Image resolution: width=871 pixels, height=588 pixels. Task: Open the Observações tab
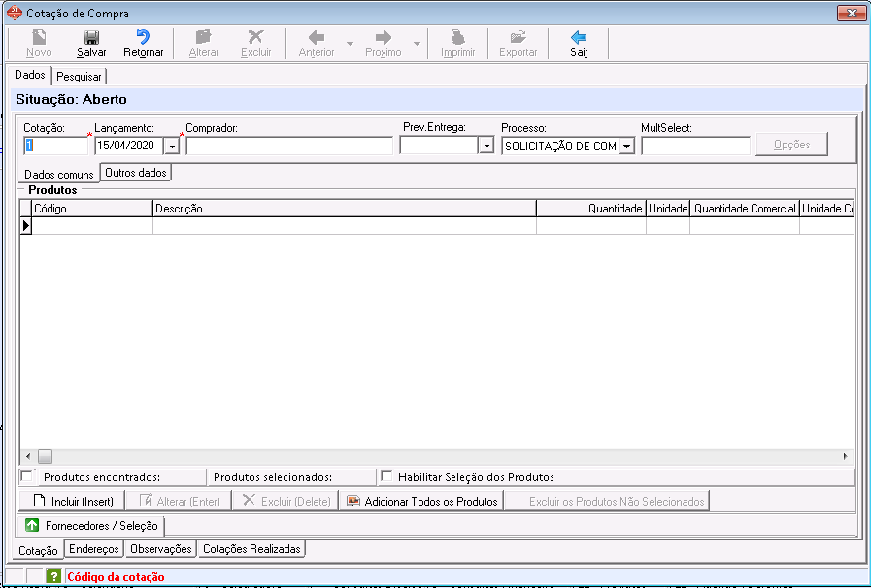[160, 549]
